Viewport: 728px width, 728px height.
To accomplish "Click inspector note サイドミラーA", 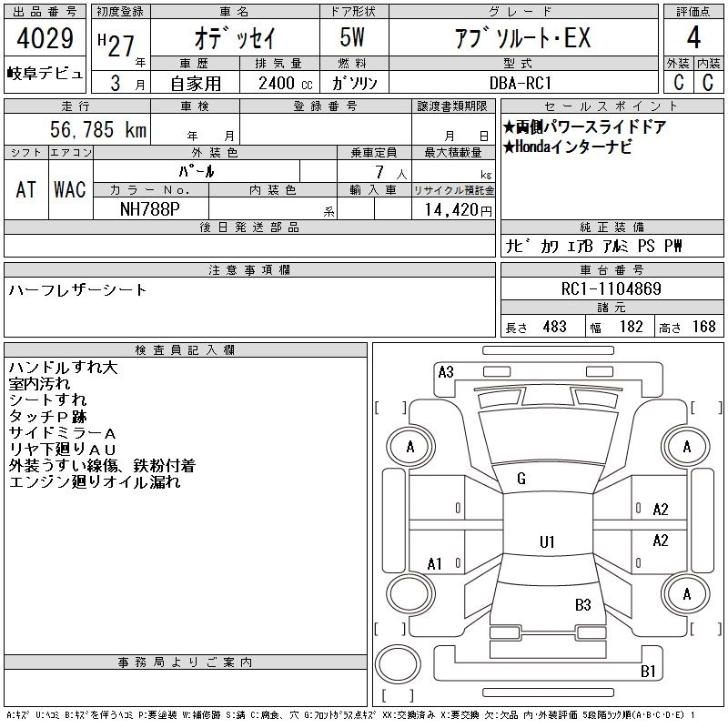I will [62, 433].
